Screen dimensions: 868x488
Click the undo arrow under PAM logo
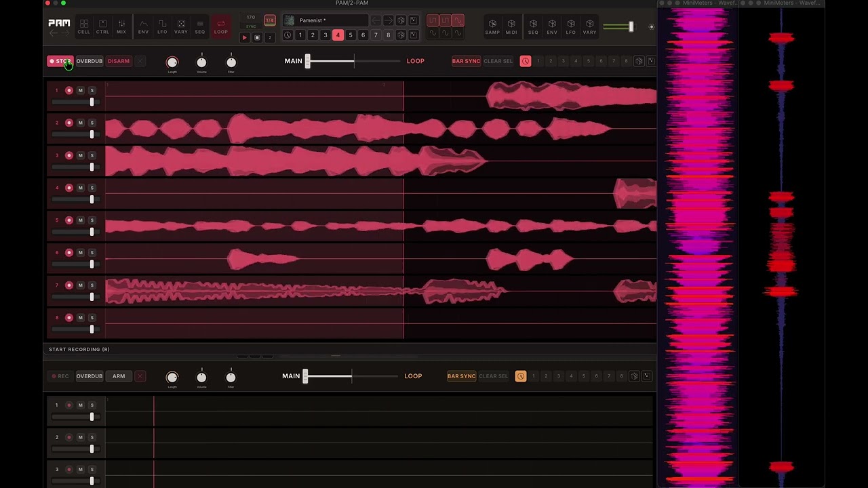click(54, 33)
